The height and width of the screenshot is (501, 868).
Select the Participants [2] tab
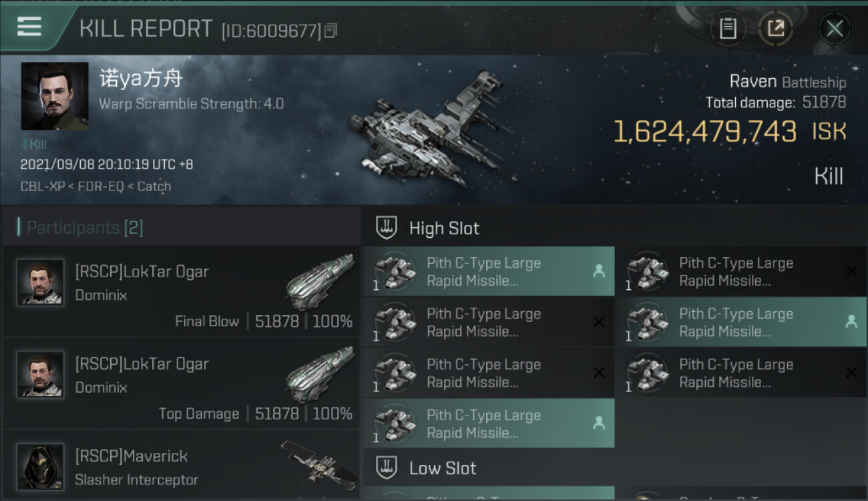point(84,228)
